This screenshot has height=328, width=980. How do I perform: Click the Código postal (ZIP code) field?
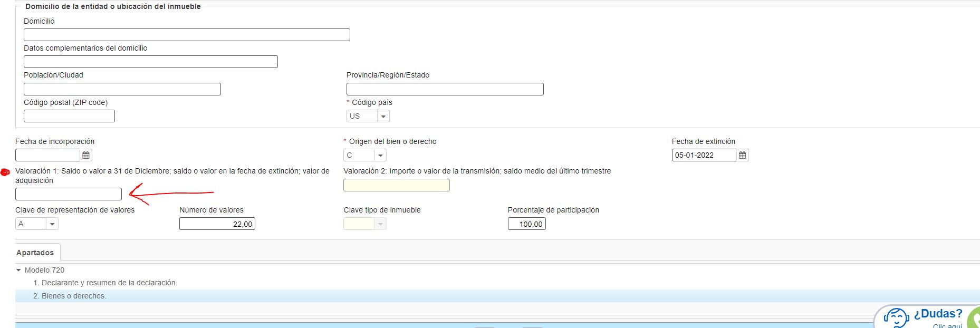pyautogui.click(x=69, y=116)
